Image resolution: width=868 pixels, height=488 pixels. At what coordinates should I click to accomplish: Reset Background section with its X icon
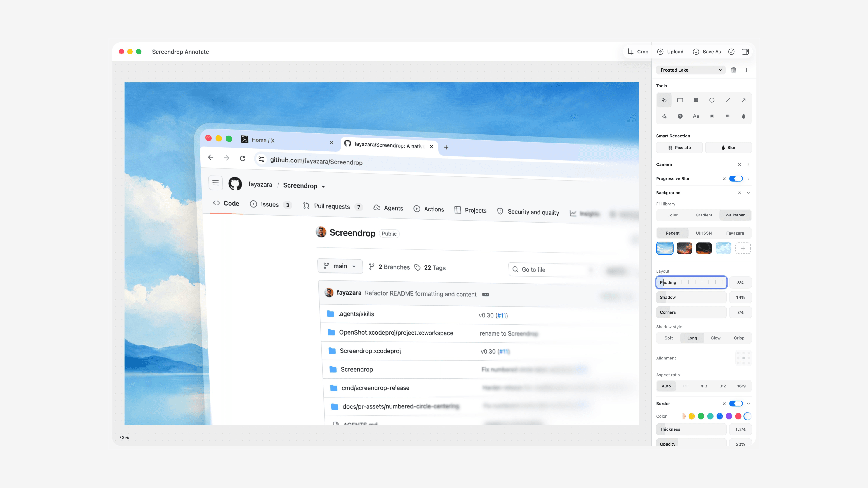pyautogui.click(x=739, y=193)
